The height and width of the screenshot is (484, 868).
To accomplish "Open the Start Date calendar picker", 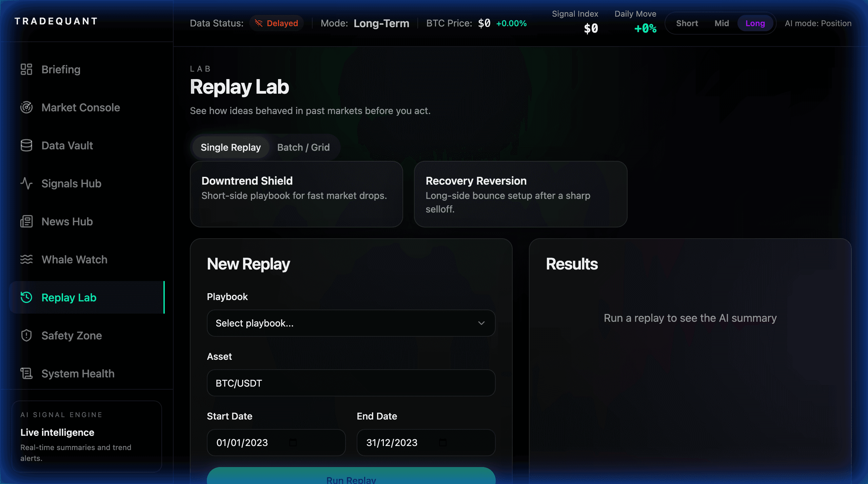I will pos(293,443).
